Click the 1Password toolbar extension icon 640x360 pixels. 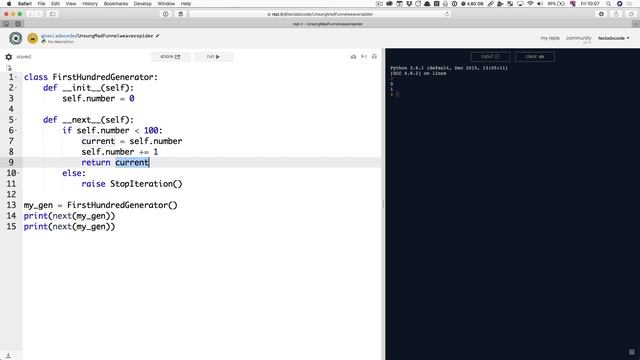[166, 14]
